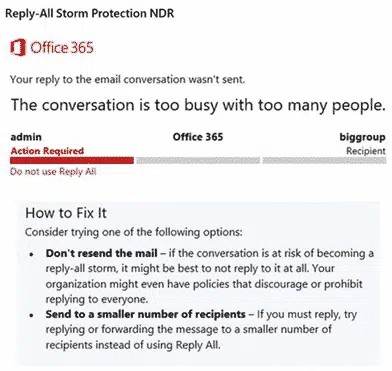Click the Office 365 red wordmark

[62, 48]
